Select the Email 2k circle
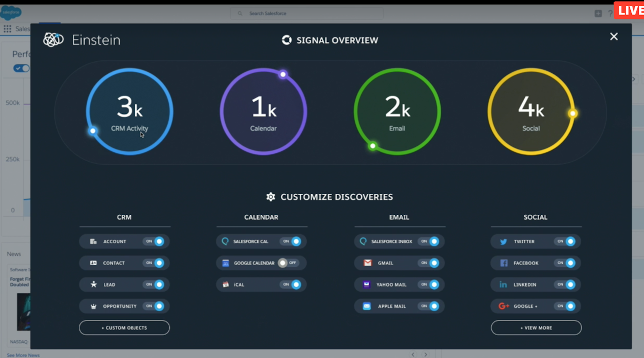 point(397,111)
